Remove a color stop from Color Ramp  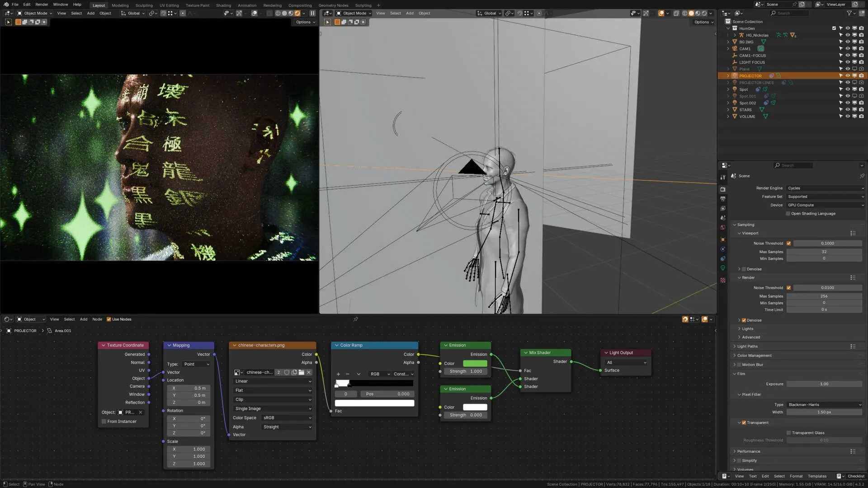[x=347, y=374]
